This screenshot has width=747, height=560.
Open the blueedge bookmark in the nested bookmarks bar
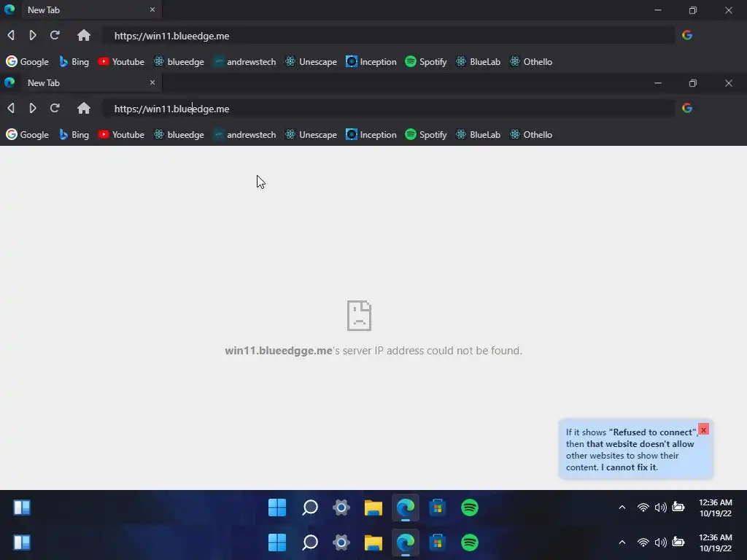pos(179,134)
